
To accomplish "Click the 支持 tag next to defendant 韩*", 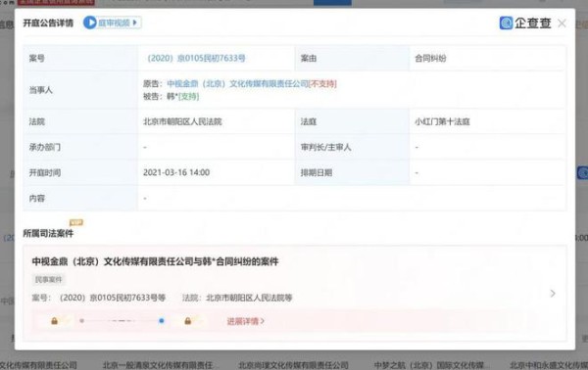I will click(x=188, y=97).
